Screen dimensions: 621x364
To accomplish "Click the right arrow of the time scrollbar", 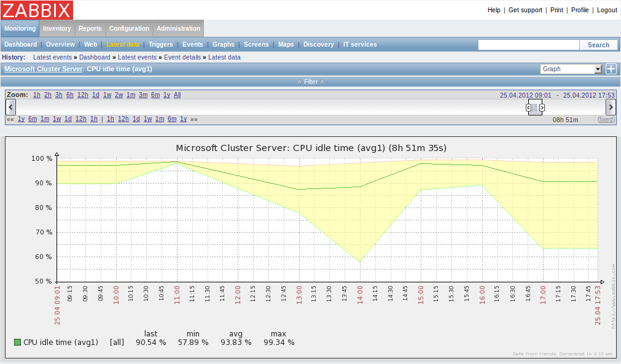I will 611,107.
